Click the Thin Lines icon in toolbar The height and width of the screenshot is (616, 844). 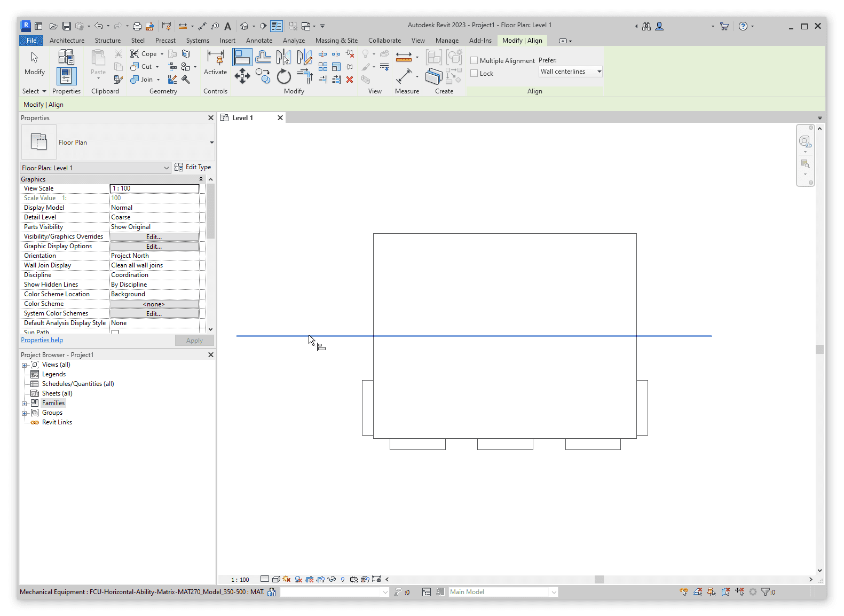[x=277, y=26]
